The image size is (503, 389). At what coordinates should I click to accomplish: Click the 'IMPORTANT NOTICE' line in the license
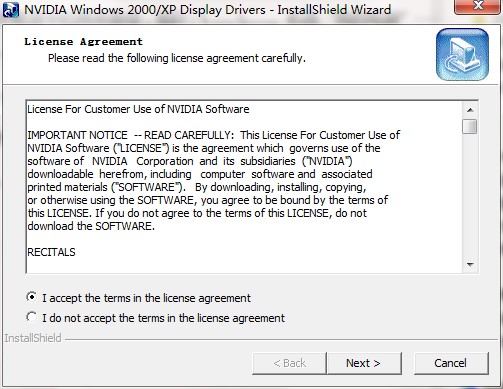(213, 135)
